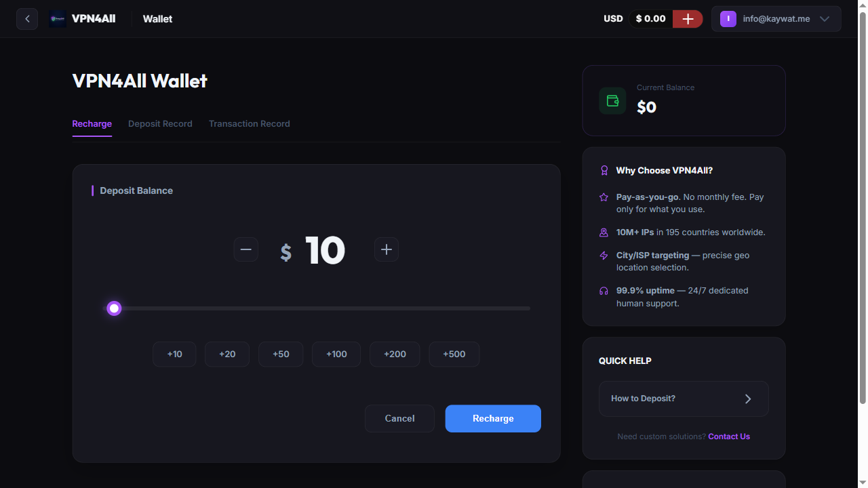Click the location pin icon by 10M+ IPs
Image resolution: width=868 pixels, height=488 pixels.
coord(604,232)
